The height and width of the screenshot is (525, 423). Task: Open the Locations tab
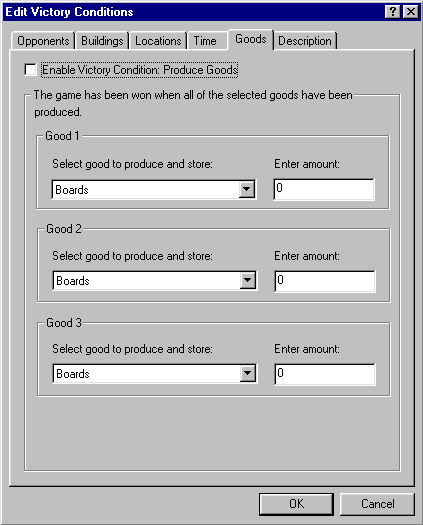158,41
